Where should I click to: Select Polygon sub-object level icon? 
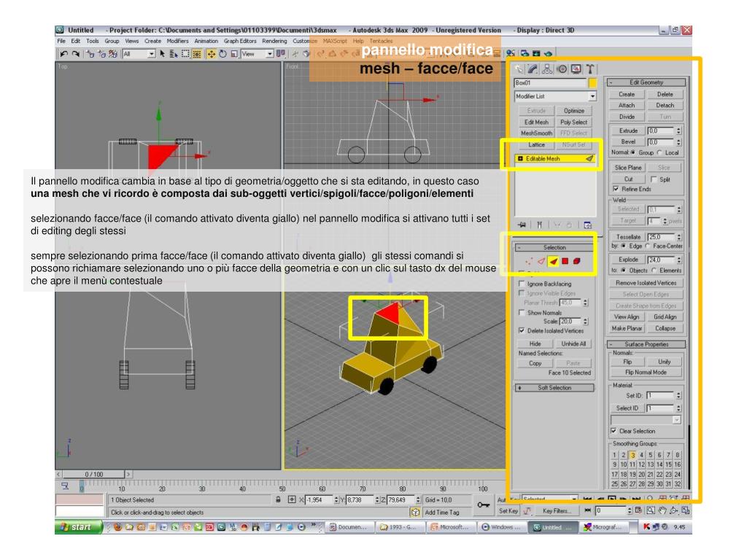point(565,261)
